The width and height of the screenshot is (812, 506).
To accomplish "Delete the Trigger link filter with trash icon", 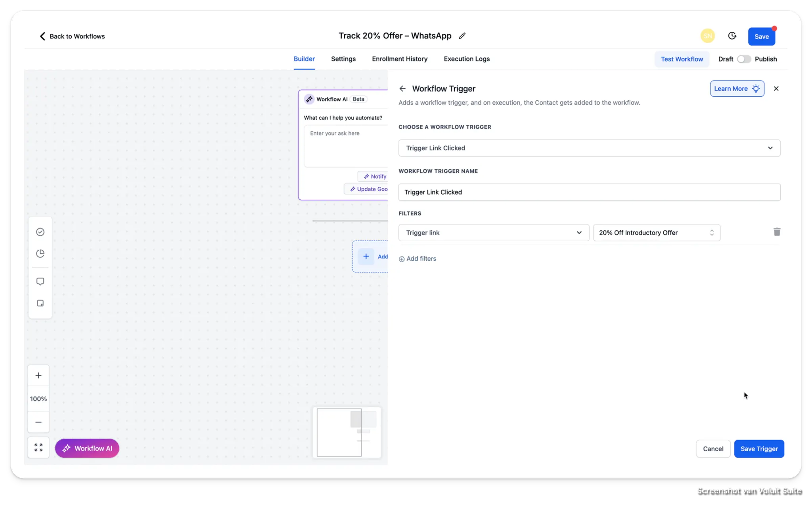I will pos(777,232).
